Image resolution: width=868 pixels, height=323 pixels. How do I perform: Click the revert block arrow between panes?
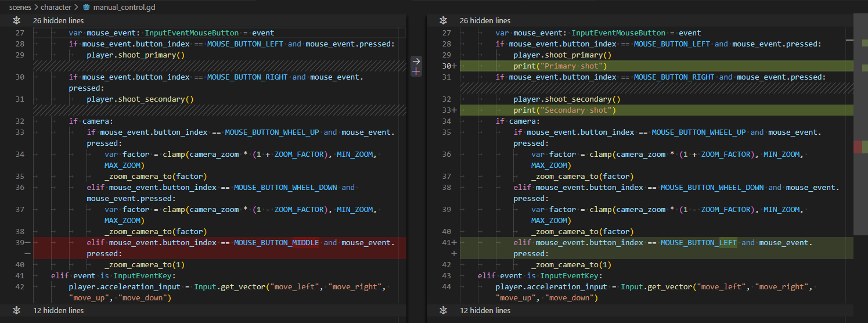tap(416, 60)
